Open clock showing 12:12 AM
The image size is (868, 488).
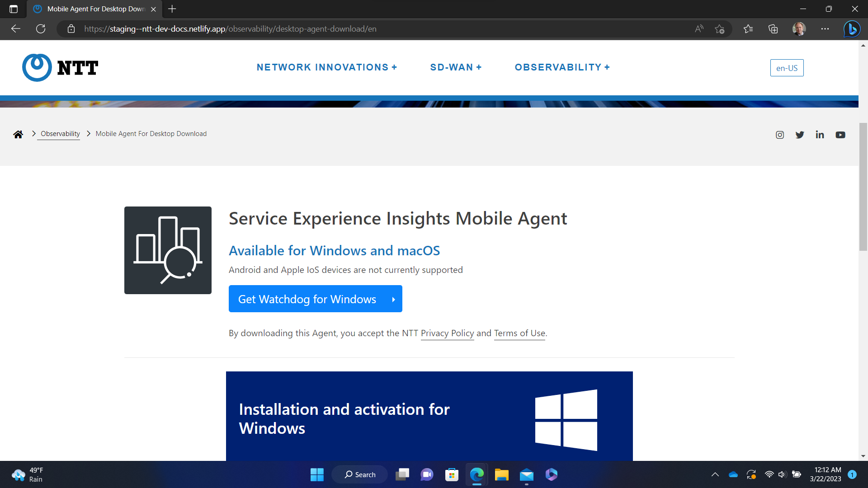point(826,474)
